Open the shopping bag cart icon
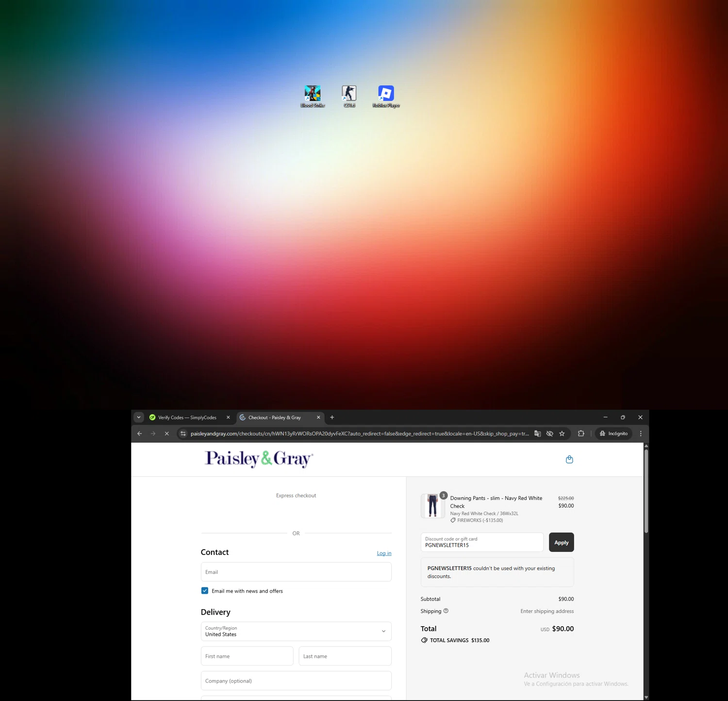 coord(569,459)
